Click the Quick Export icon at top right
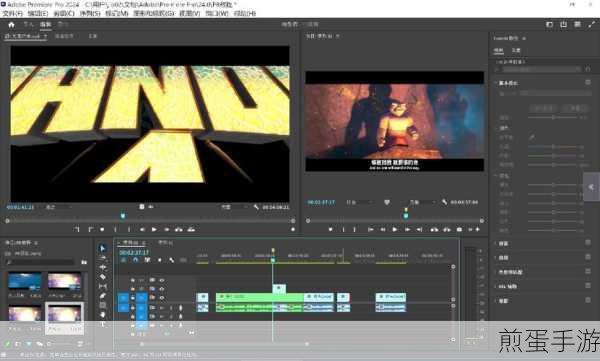 (563, 25)
